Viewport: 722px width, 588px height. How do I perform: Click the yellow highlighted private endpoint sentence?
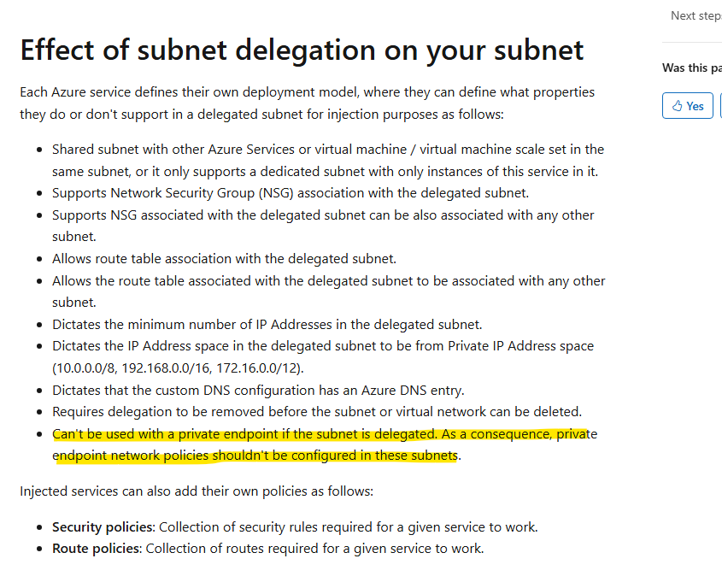point(325,444)
